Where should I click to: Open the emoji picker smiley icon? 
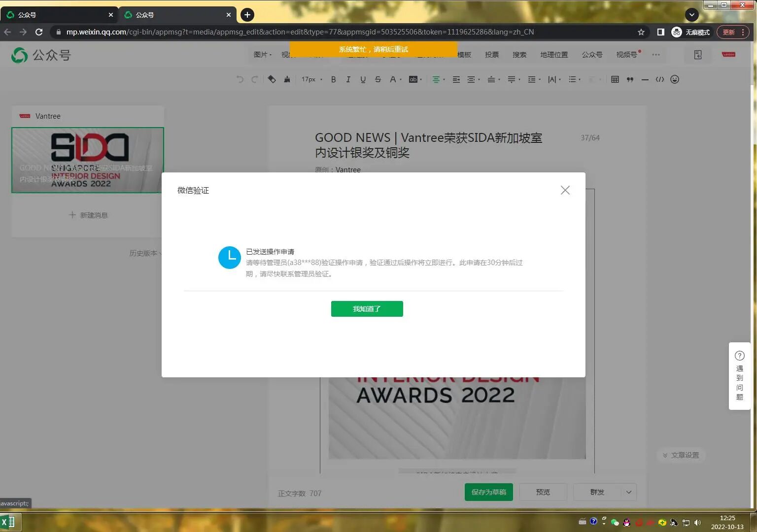point(675,79)
